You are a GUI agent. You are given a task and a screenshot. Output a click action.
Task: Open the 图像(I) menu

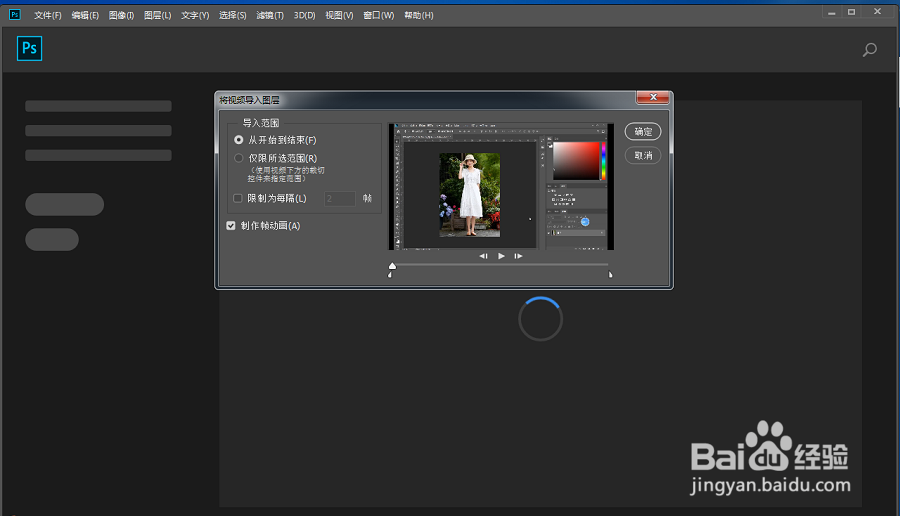(x=121, y=15)
